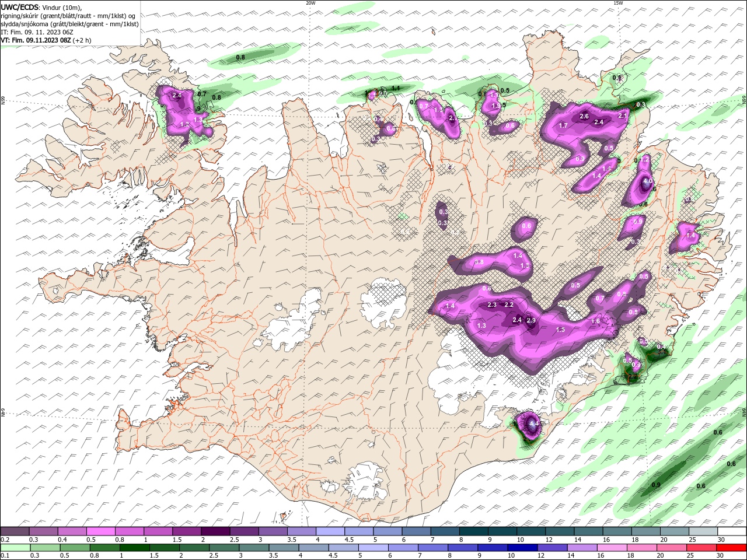Click the bright red swatch in the rain legend

click(x=731, y=548)
